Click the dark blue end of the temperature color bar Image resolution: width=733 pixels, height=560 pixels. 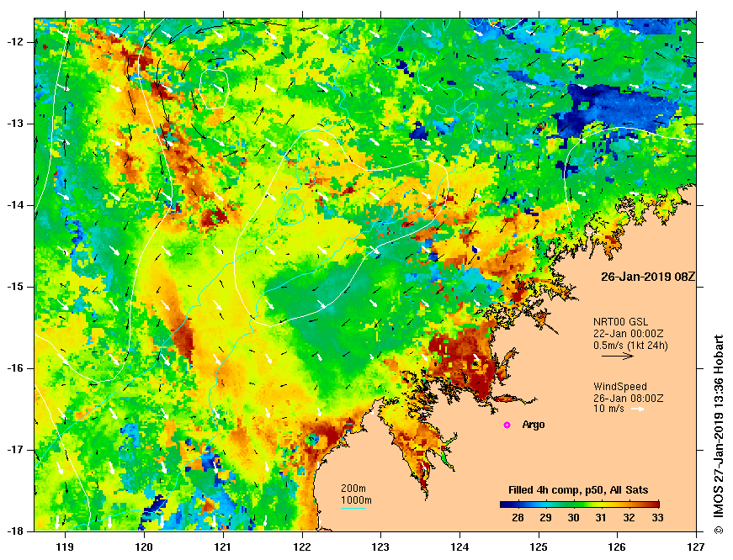(x=504, y=505)
